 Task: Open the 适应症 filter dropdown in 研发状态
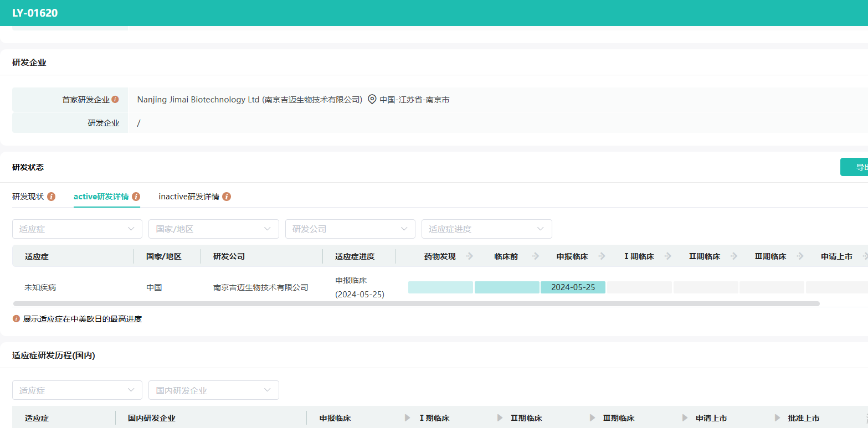point(77,229)
